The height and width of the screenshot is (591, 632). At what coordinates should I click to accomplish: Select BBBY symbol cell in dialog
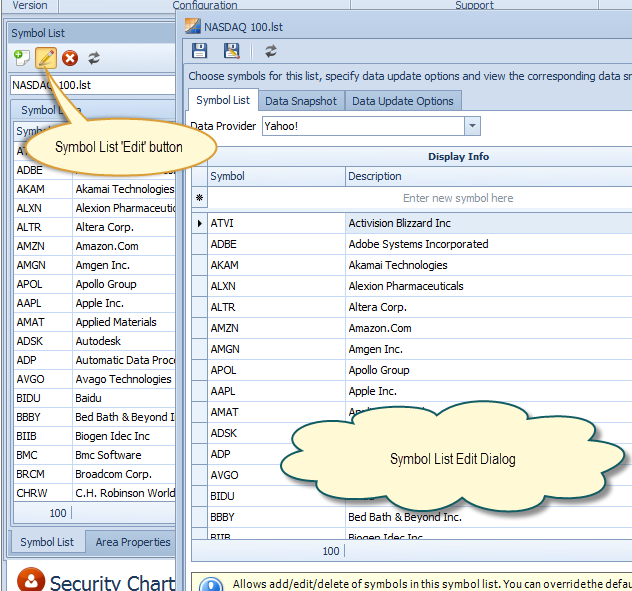[x=276, y=517]
